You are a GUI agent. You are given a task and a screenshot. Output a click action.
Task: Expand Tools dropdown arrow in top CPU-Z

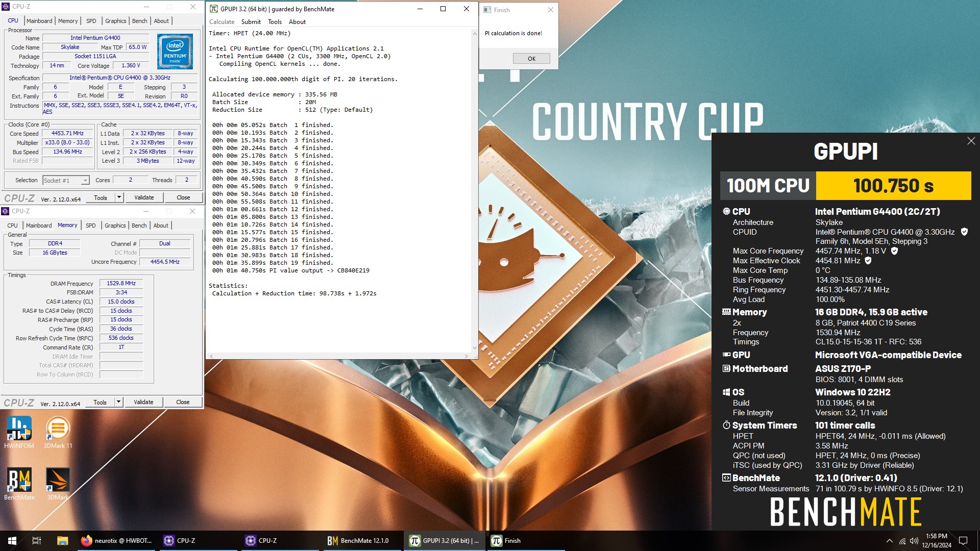pyautogui.click(x=119, y=197)
